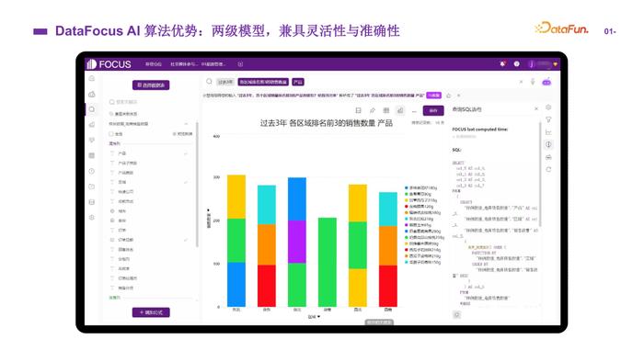
Task: Click the search box in column panel
Action: click(150, 102)
